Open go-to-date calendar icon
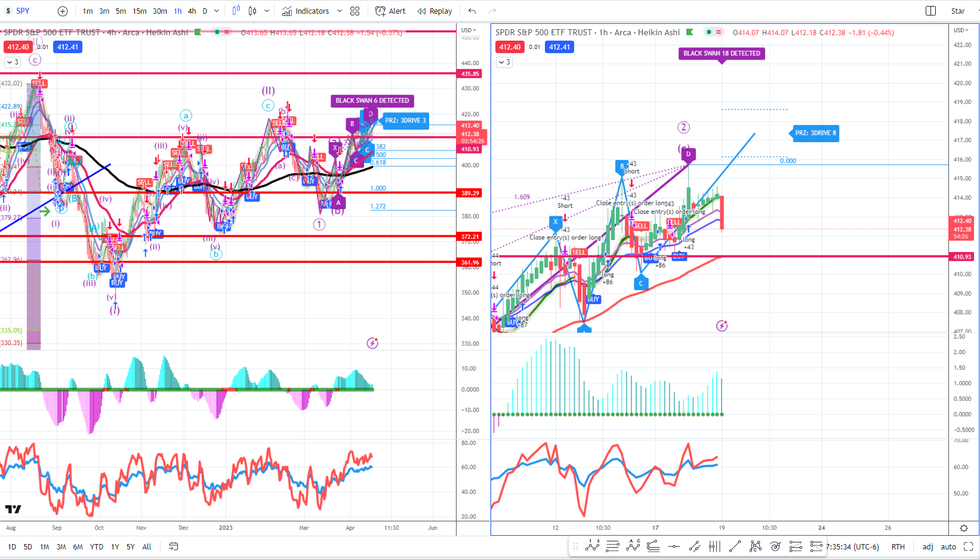The height and width of the screenshot is (559, 980). [174, 546]
